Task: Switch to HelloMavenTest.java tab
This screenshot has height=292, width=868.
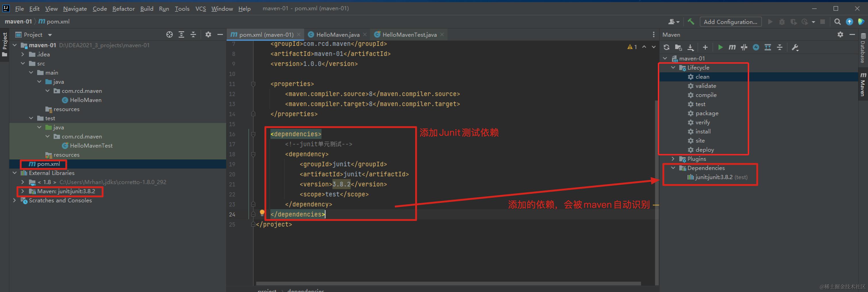Action: click(x=409, y=35)
